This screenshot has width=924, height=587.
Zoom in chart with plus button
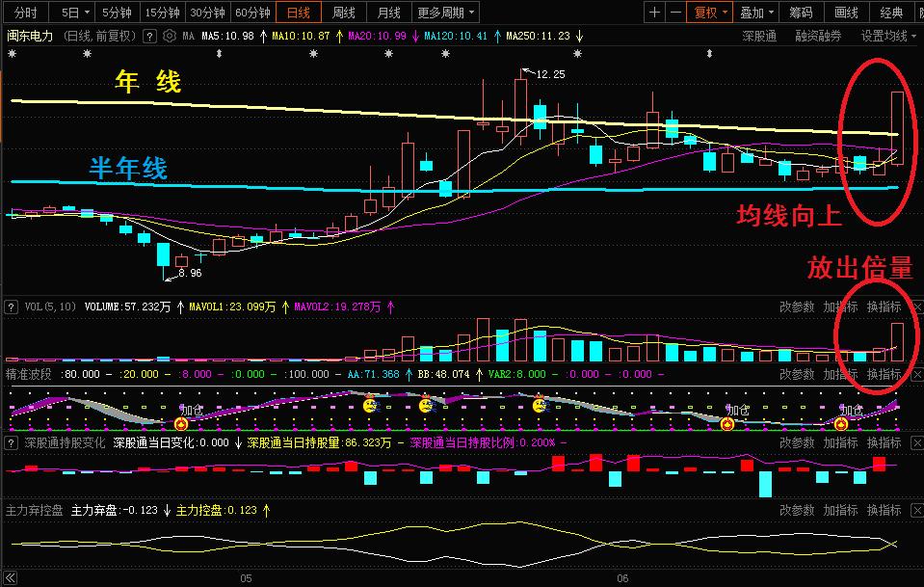coord(655,13)
